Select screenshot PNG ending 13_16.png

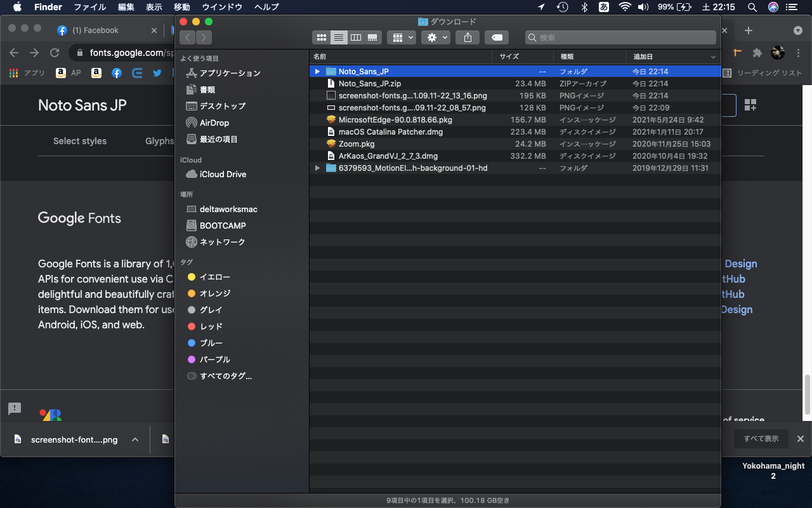pyautogui.click(x=514, y=96)
